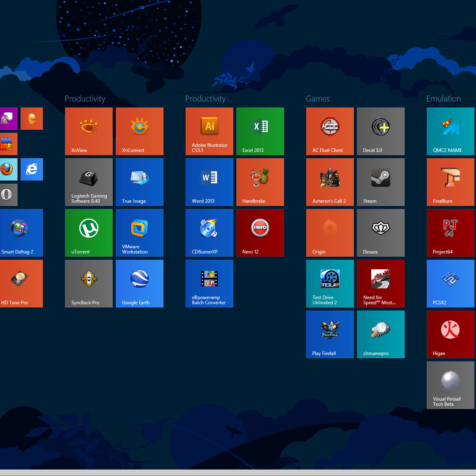Open the clrmamepro tile
476x476 pixels.
tap(381, 334)
